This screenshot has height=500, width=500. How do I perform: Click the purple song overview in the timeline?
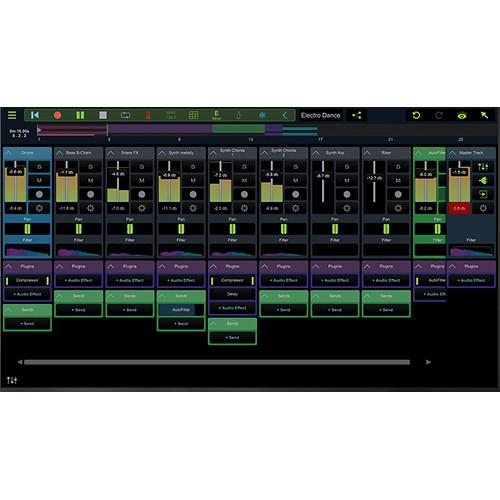(159, 128)
